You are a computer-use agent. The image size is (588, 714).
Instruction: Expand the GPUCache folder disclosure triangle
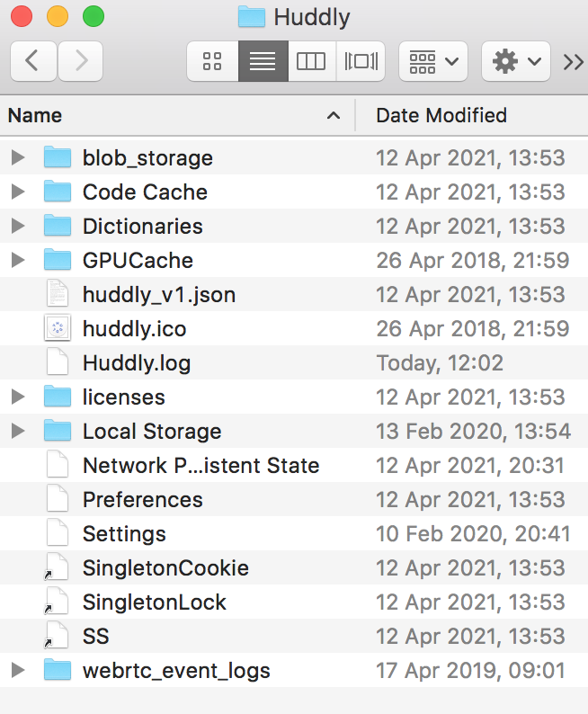click(x=18, y=260)
